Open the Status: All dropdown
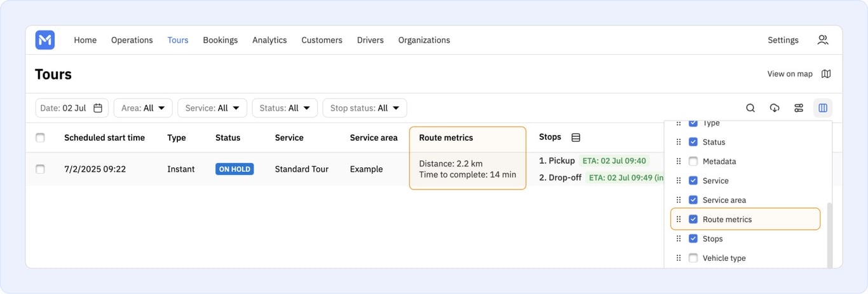 click(285, 108)
